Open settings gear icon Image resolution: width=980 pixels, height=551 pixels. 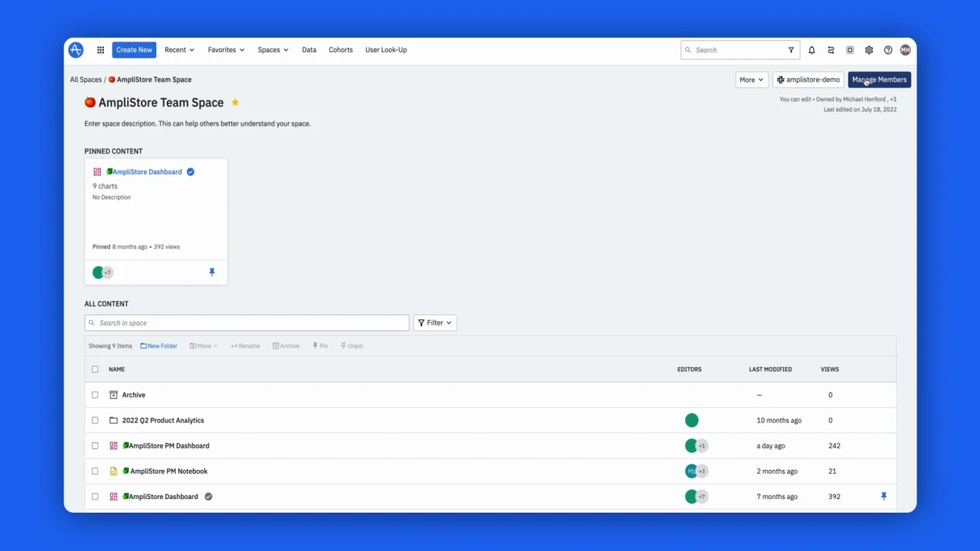(869, 50)
